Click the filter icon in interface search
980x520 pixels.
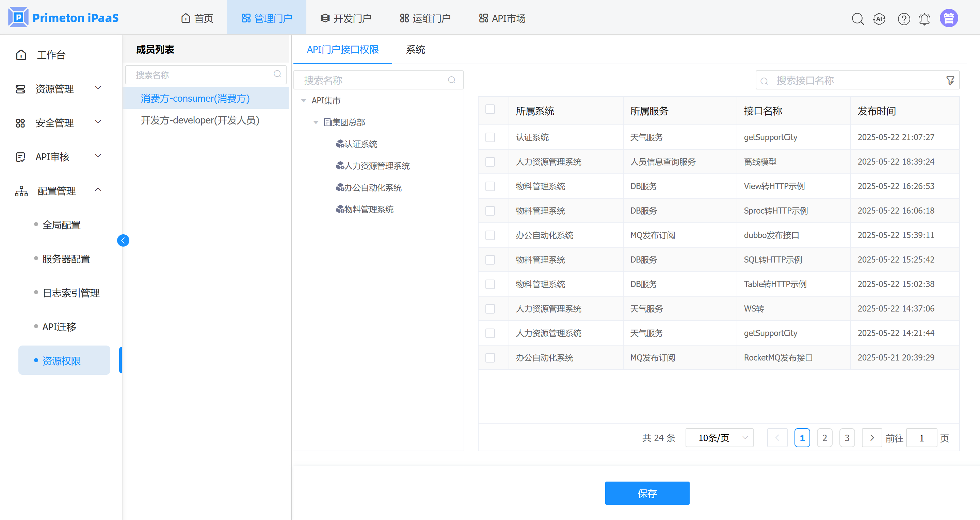coord(950,80)
